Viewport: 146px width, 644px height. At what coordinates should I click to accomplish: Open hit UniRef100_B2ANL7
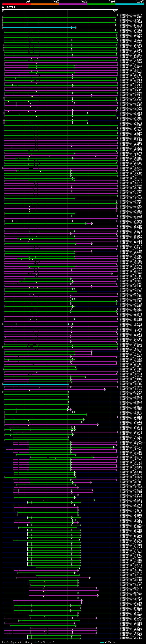pos(131,95)
